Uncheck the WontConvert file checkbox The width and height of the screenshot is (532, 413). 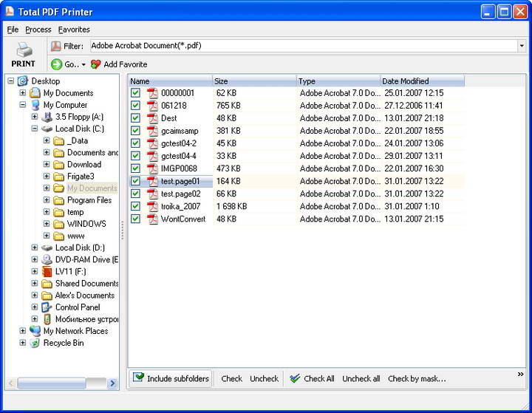point(135,219)
